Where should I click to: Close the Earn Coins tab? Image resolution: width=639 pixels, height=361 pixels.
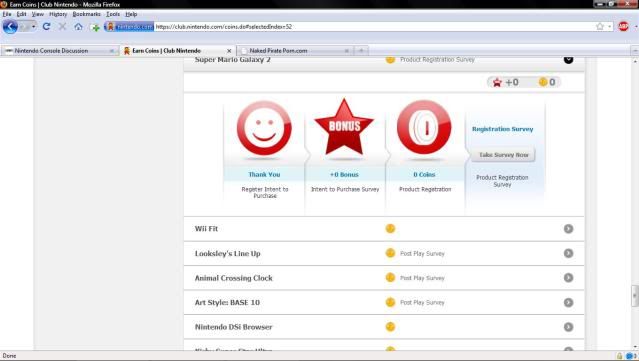point(229,51)
